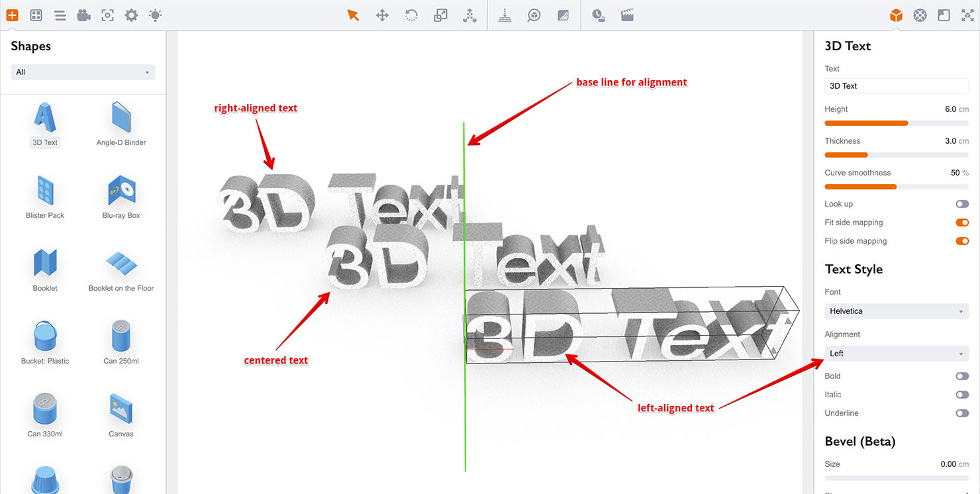Viewport: 980px width, 494px height.
Task: Open the shapes filter dropdown labeled All
Action: tap(82, 72)
